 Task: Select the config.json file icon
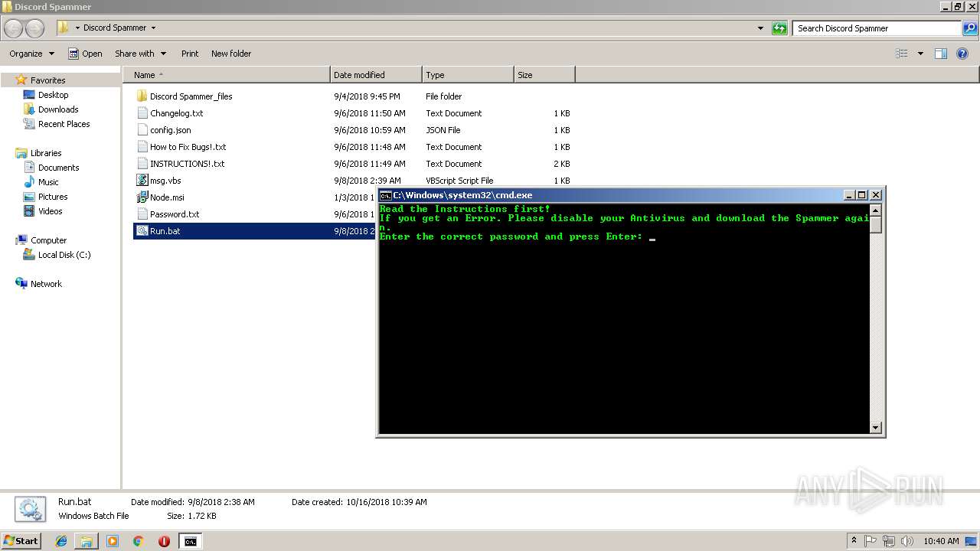tap(142, 130)
